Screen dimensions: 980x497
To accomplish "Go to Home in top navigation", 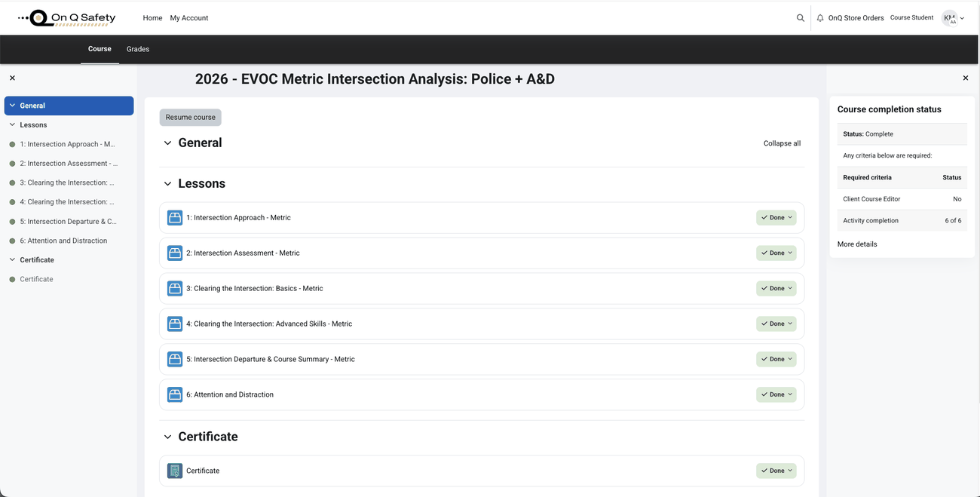I will 152,18.
